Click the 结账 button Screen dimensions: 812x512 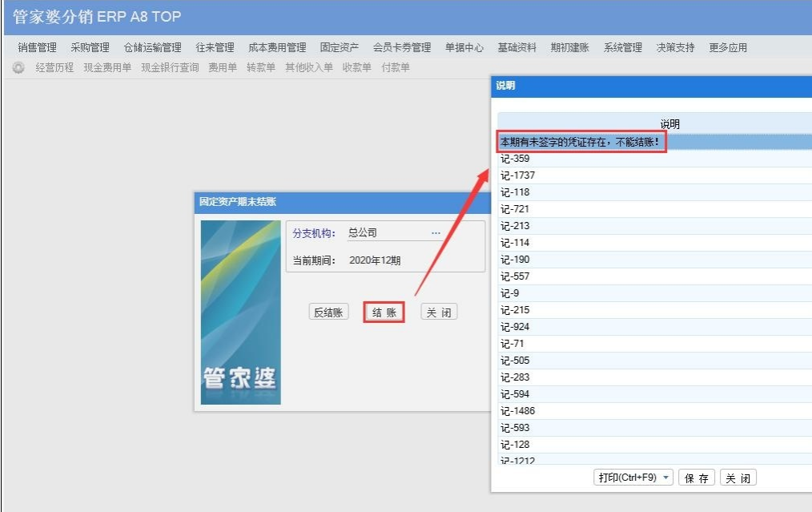tap(384, 312)
